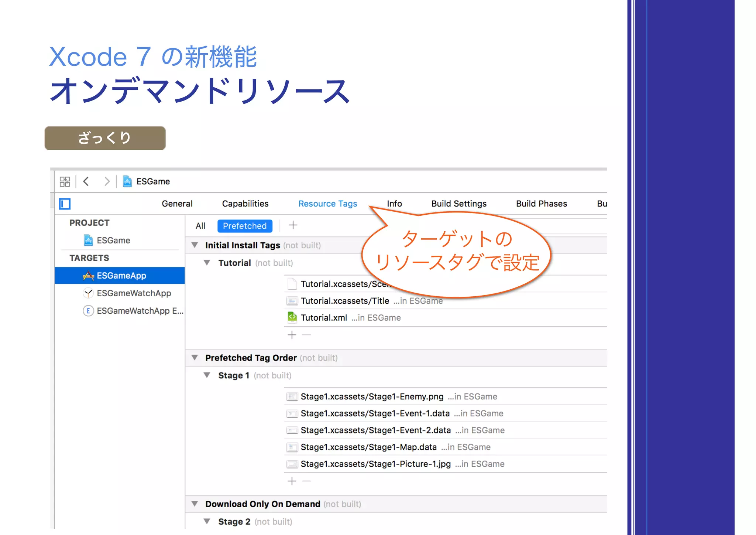Remove resource from the Tutorial tag
756x535 pixels.
click(306, 335)
